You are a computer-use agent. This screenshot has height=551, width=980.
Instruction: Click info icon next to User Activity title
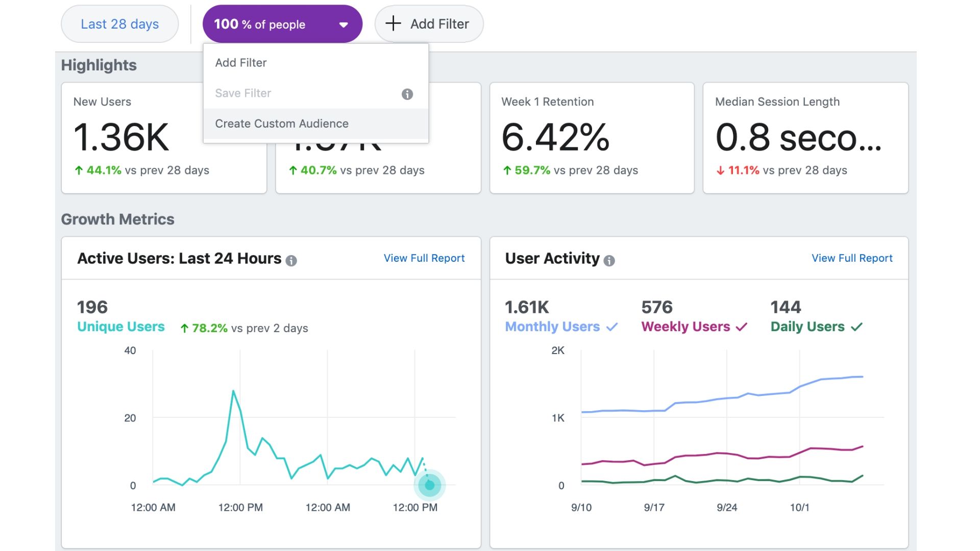[x=609, y=261]
